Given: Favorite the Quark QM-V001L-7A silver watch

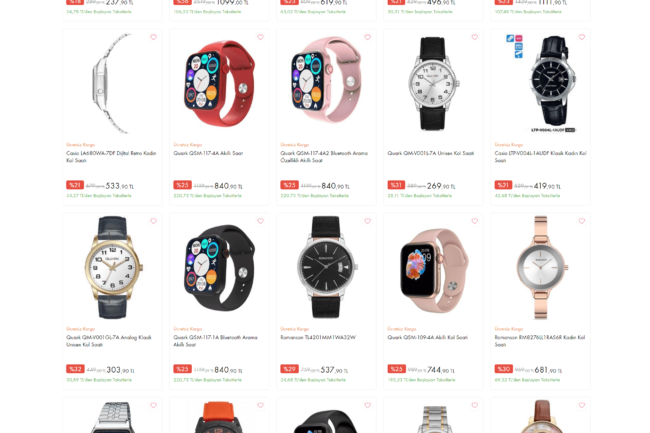Looking at the screenshot, I should [475, 37].
